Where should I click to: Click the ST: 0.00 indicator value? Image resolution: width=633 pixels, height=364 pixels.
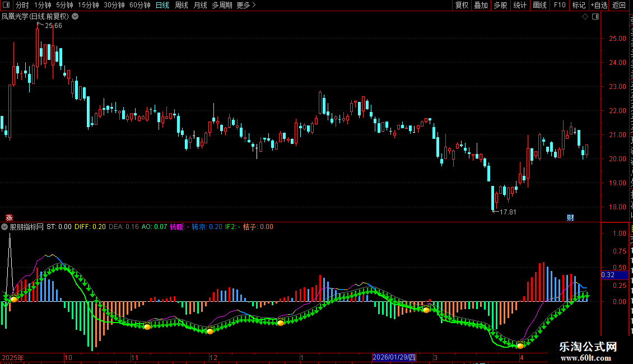click(x=59, y=227)
